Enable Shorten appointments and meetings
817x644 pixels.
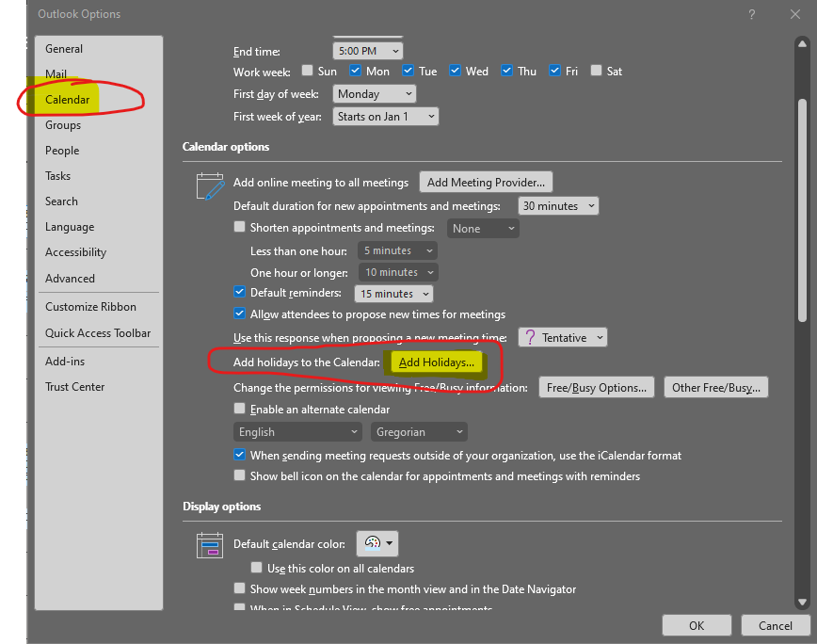tap(240, 227)
